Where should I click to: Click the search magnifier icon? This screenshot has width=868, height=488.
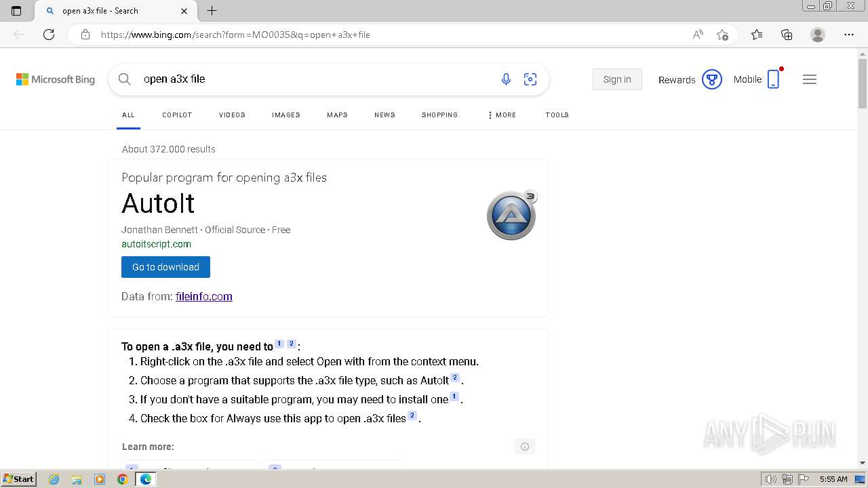[x=125, y=79]
